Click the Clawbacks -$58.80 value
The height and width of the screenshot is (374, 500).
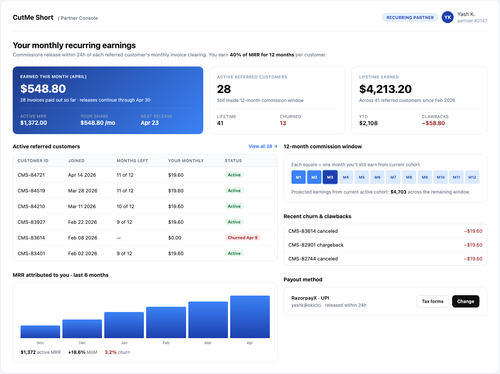[433, 123]
